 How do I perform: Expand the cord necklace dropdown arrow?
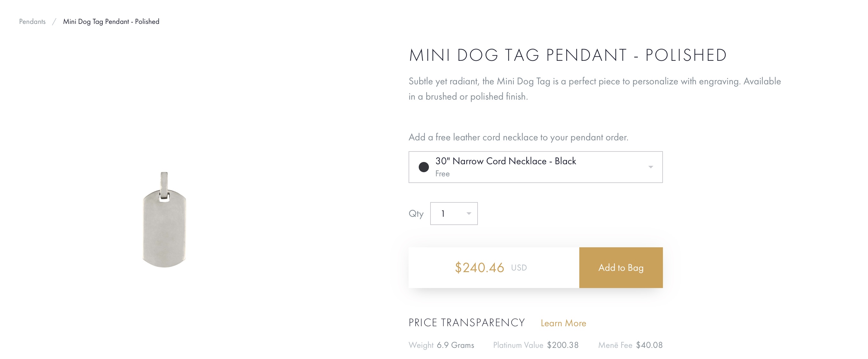pos(651,167)
